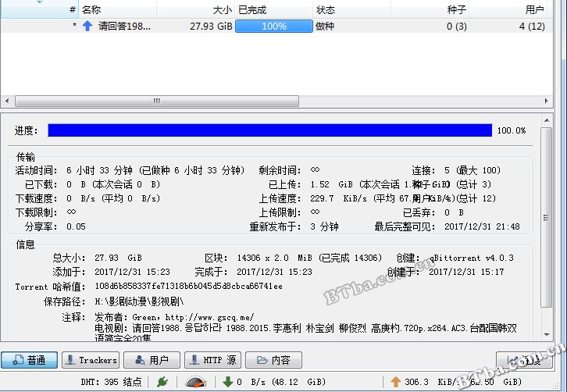567x392 pixels.
Task: Click the down arrow of details panel scrollbar
Action: click(x=547, y=334)
